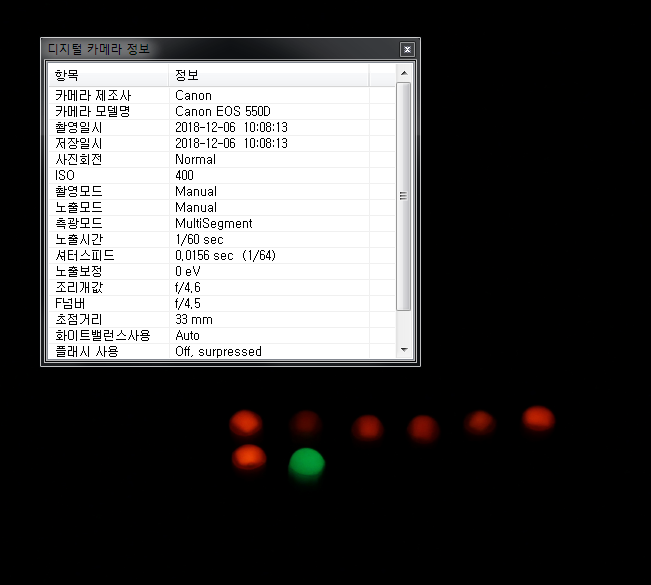651x585 pixels.
Task: Click the 플래시 사용 row label
Action: (87, 351)
